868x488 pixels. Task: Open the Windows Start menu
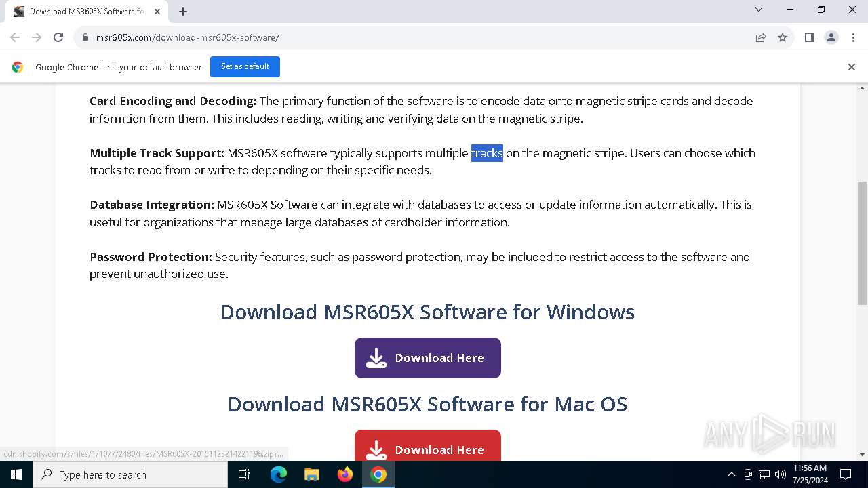click(x=16, y=474)
